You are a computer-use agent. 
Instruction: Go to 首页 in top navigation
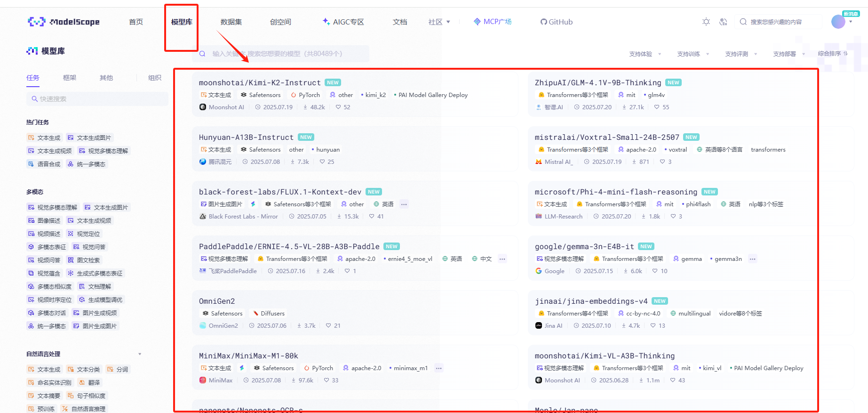tap(136, 22)
